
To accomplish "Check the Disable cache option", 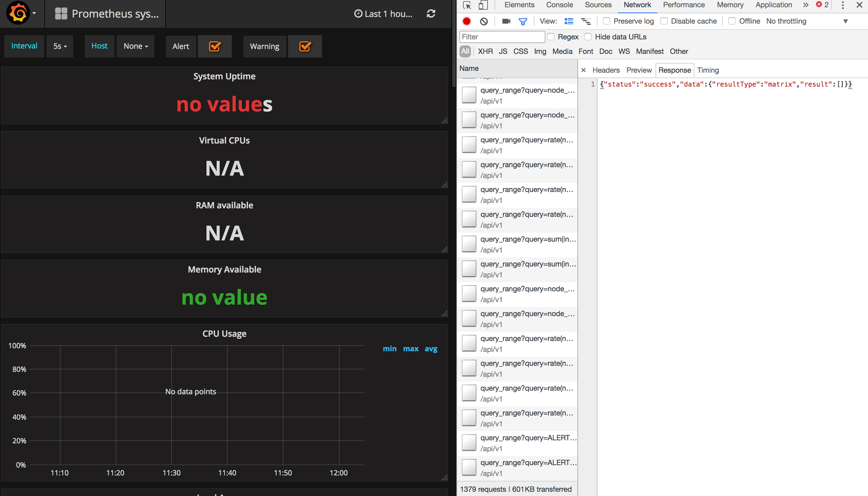I will click(664, 21).
